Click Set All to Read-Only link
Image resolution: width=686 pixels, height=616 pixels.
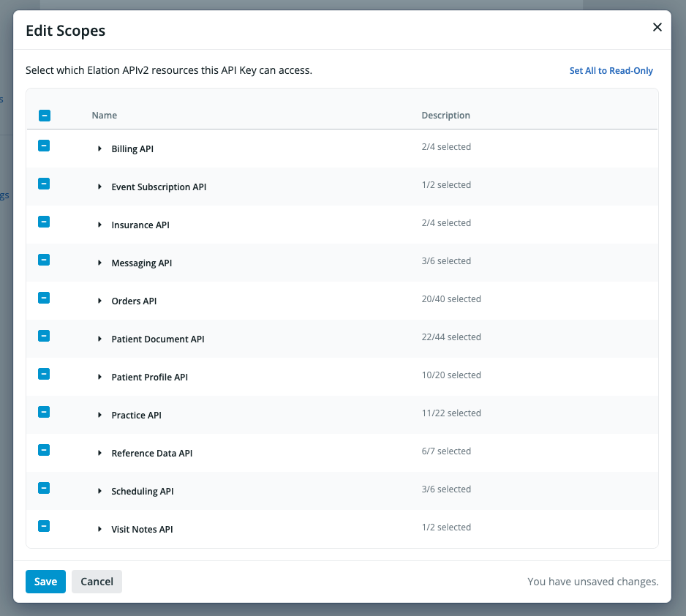pos(611,70)
